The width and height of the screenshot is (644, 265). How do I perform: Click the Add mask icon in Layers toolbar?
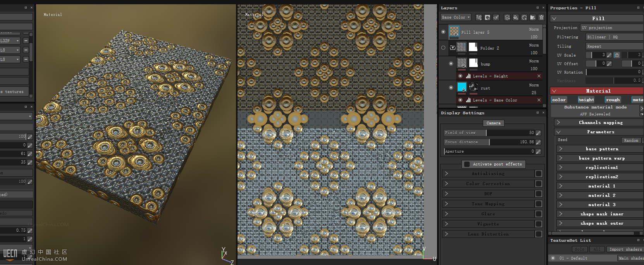click(487, 17)
